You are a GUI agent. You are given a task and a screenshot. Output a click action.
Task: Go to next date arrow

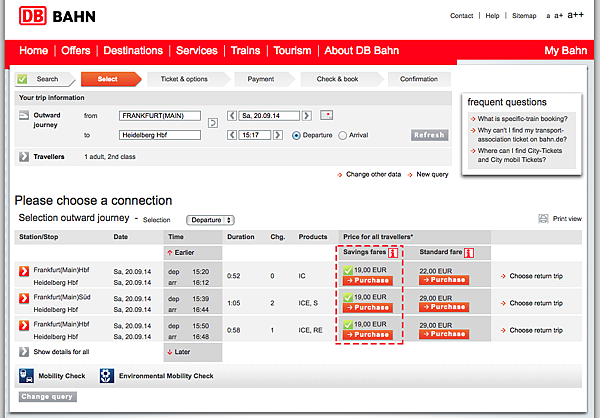pos(307,116)
